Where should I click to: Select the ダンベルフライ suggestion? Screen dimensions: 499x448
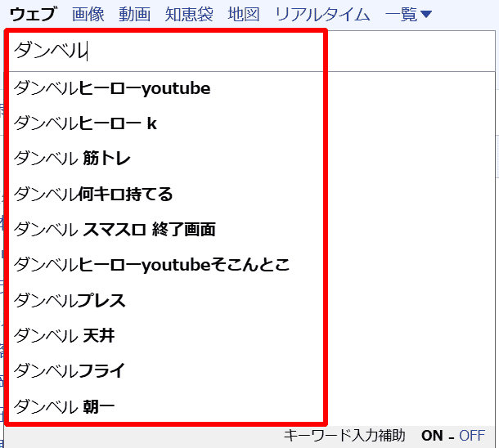tap(70, 370)
